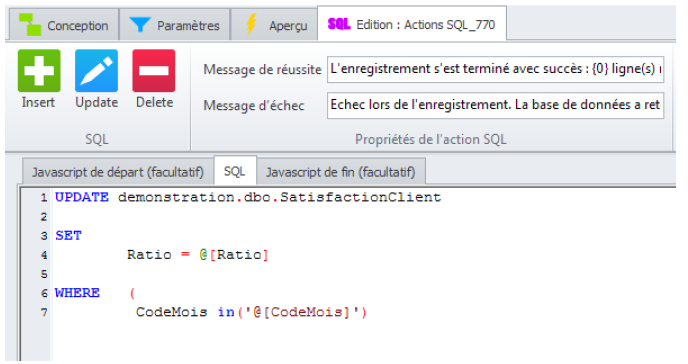Select the SQL editor sub-tab
This screenshot has width=688, height=364.
235,171
